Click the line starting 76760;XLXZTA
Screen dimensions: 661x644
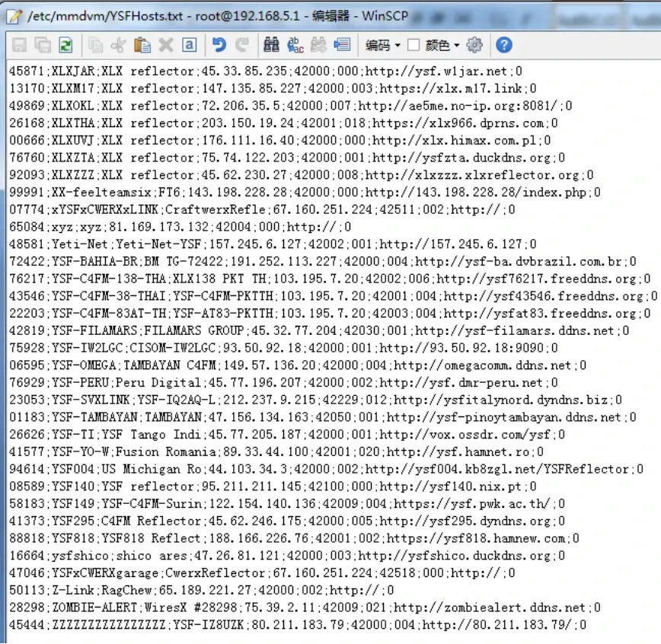[287, 158]
